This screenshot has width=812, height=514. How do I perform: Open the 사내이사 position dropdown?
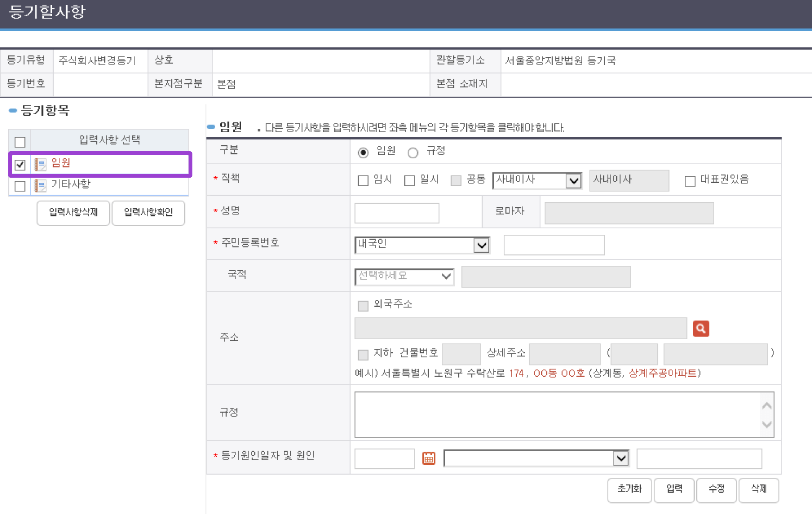point(574,181)
